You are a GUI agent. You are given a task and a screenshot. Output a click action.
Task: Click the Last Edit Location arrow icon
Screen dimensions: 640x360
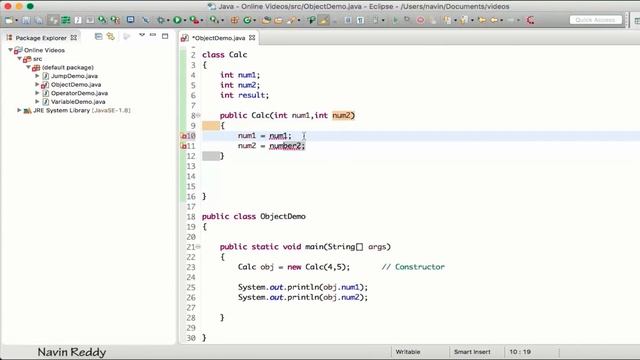coord(482,20)
